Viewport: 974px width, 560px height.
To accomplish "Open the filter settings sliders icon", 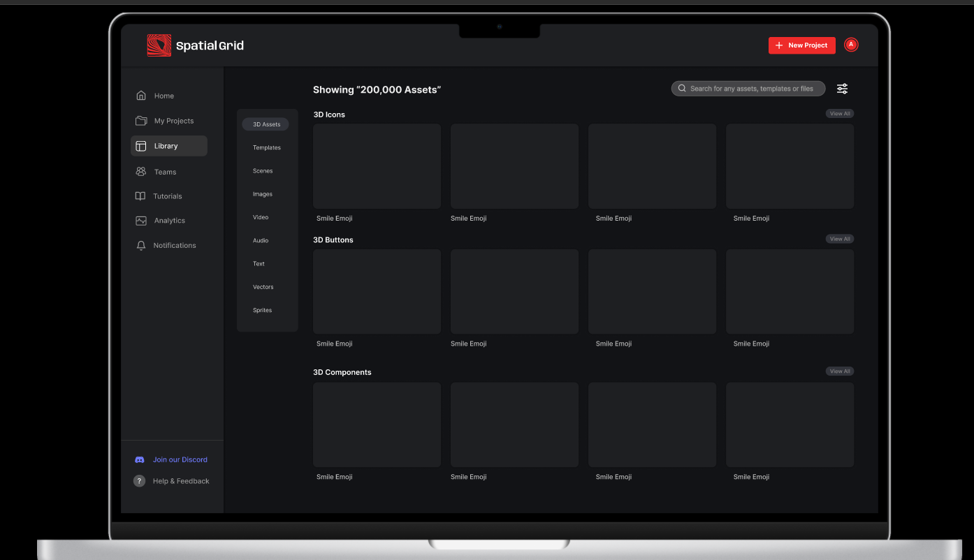I will pos(842,89).
